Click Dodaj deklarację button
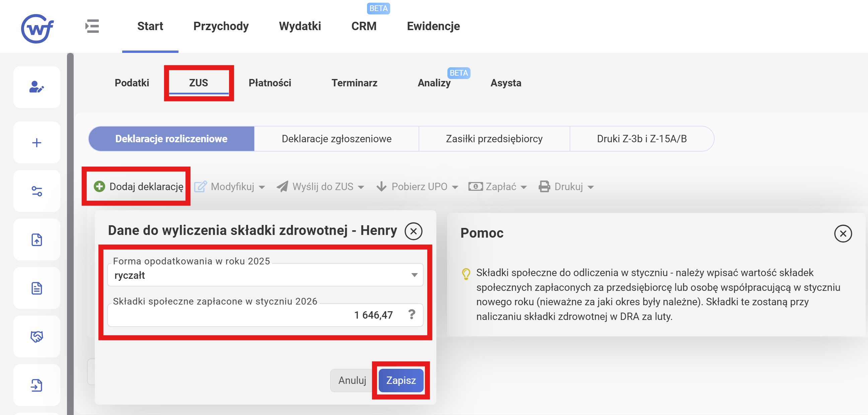This screenshot has width=868, height=415. (139, 187)
